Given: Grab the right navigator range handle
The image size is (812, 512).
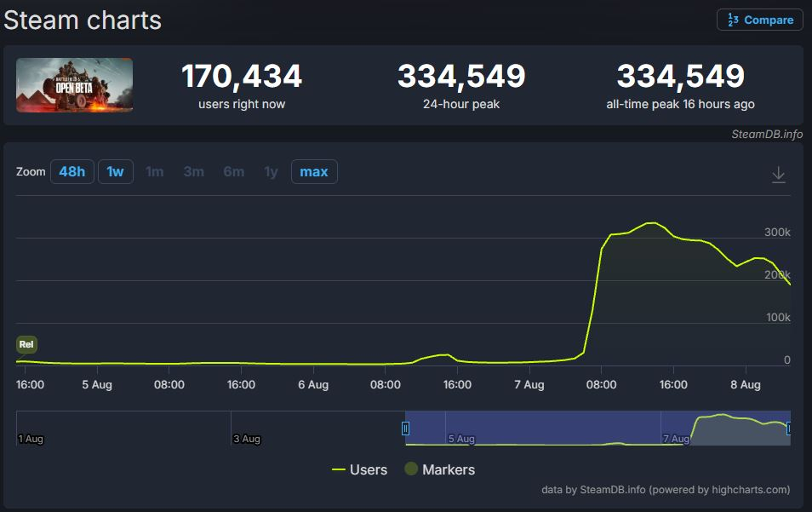Looking at the screenshot, I should 788,429.
